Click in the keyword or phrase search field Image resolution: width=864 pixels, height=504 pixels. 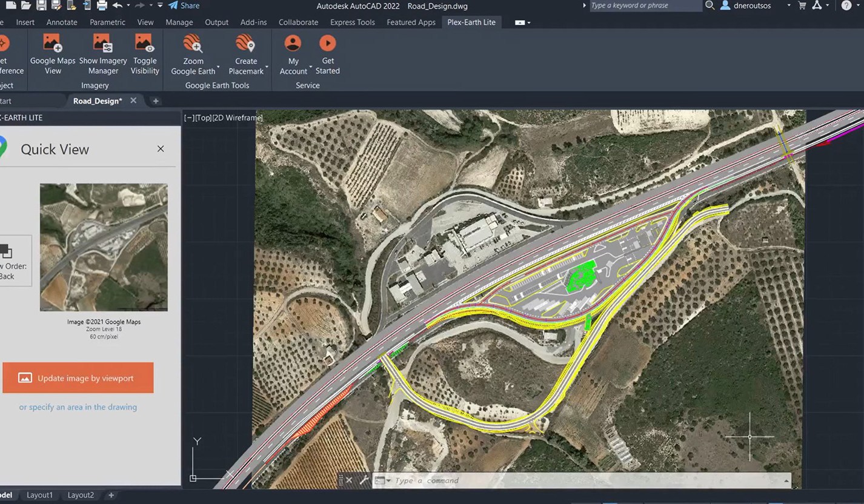click(x=645, y=5)
